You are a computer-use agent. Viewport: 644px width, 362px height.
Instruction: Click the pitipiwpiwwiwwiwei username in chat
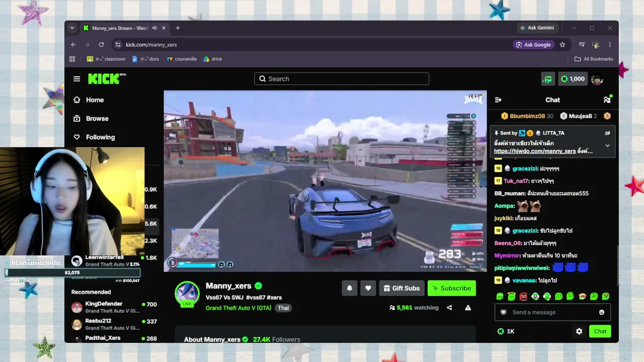tap(521, 268)
